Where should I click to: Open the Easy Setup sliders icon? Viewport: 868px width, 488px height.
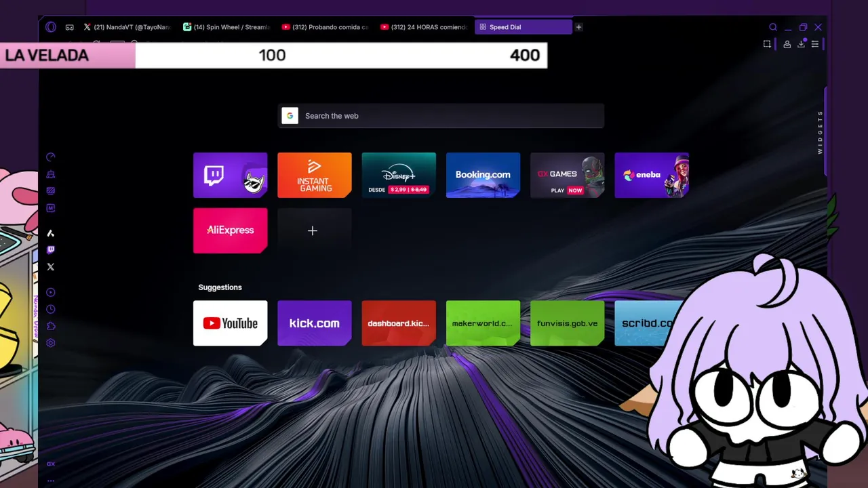(815, 44)
